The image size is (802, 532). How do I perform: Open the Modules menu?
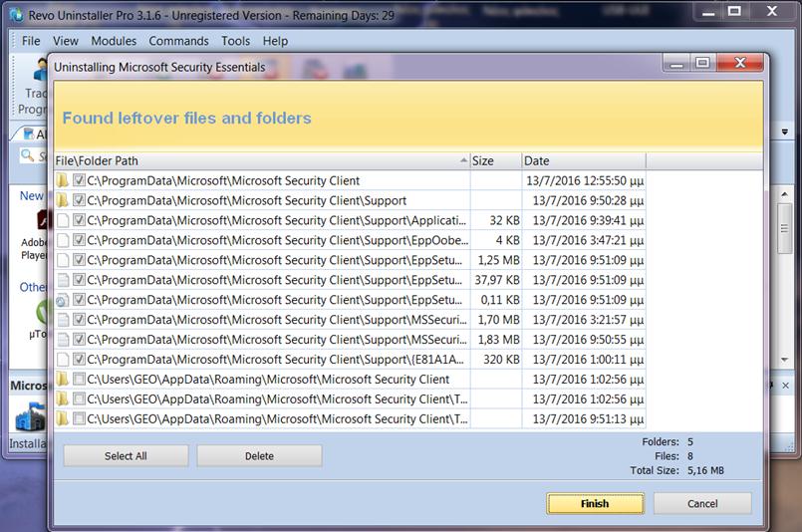click(114, 41)
